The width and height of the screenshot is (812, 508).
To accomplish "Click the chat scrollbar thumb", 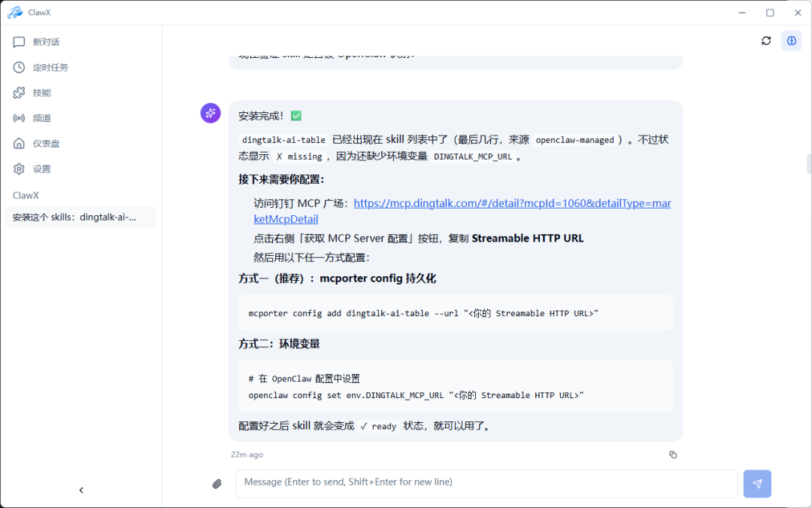I will [809, 164].
